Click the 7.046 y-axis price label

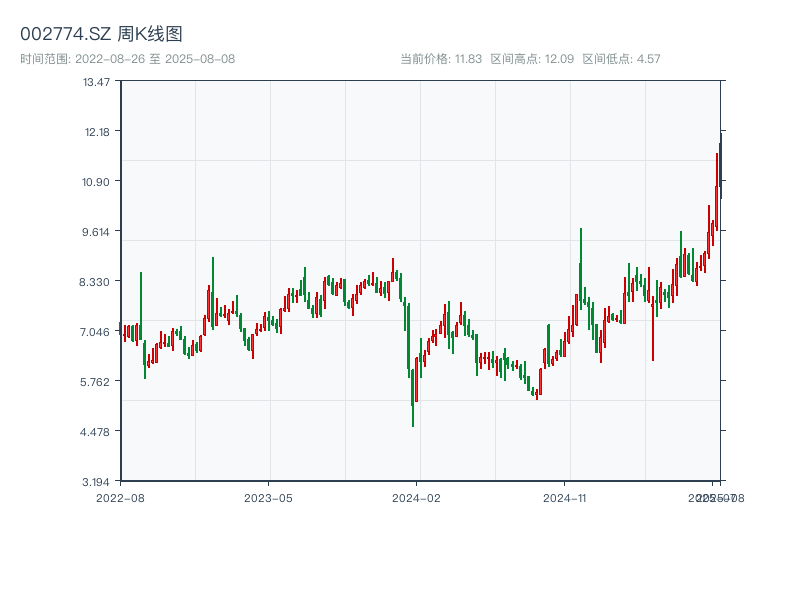pos(96,331)
